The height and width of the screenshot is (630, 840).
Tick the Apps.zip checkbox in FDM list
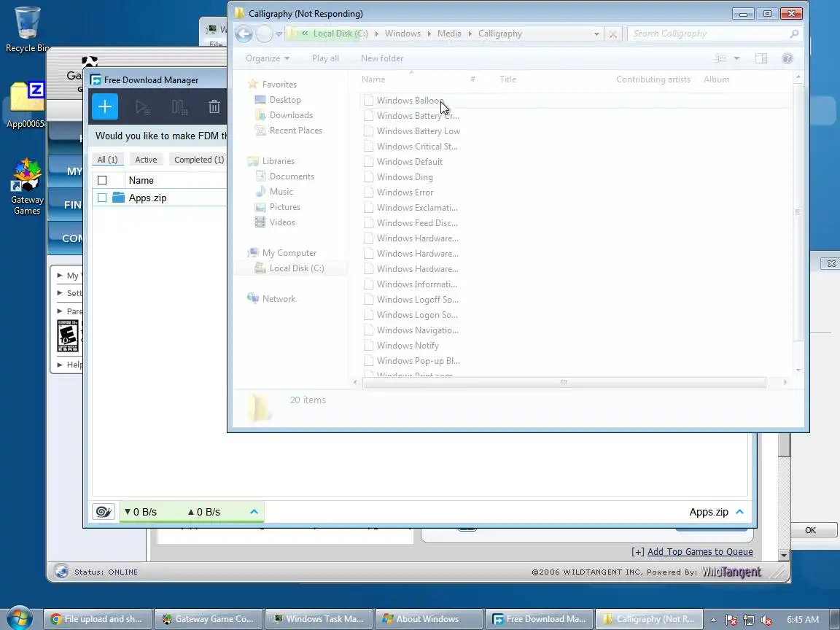[x=102, y=198]
